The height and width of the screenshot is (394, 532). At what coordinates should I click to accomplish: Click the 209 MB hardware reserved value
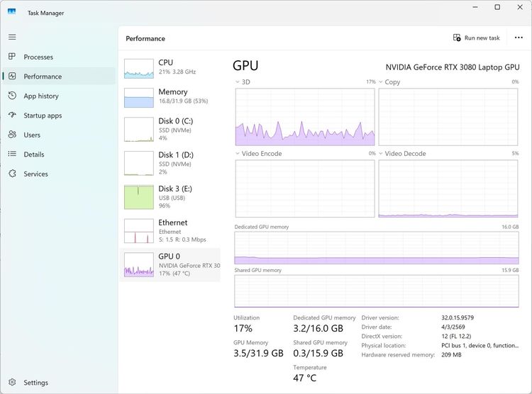(x=451, y=354)
